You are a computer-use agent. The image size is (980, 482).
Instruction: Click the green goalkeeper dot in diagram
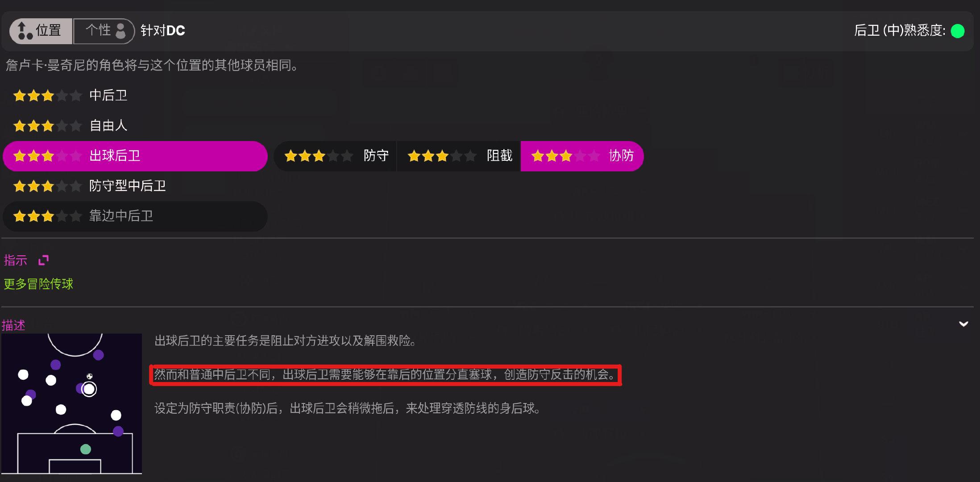pos(86,449)
